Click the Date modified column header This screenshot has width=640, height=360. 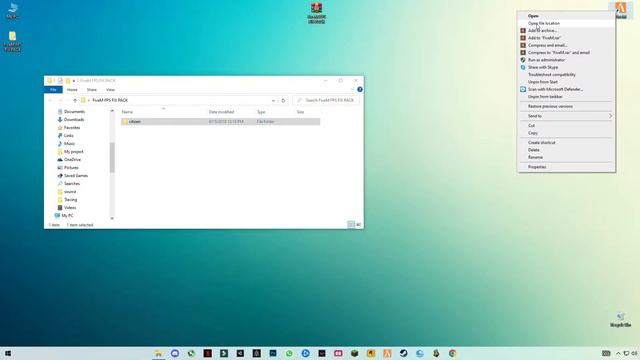click(x=221, y=112)
